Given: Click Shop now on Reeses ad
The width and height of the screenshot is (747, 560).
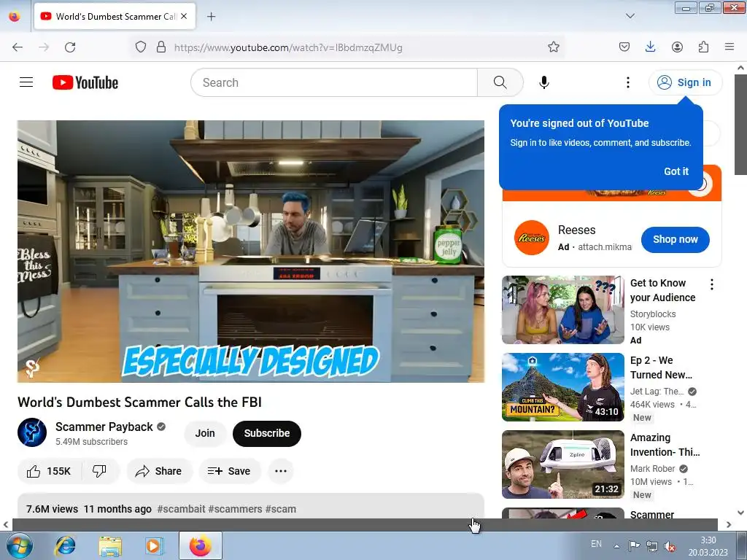Looking at the screenshot, I should [x=675, y=239].
